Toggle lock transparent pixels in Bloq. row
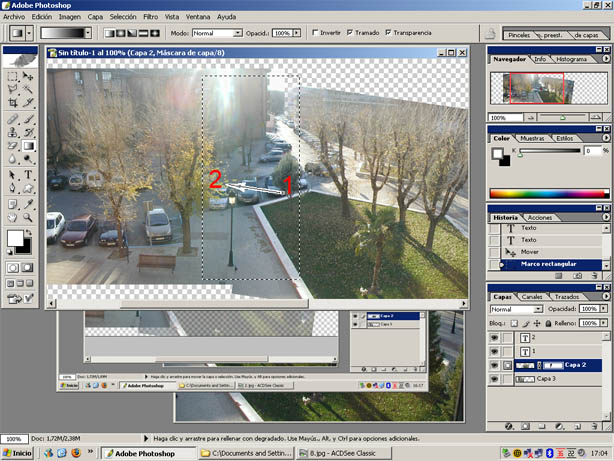The image size is (614, 461). click(x=514, y=323)
